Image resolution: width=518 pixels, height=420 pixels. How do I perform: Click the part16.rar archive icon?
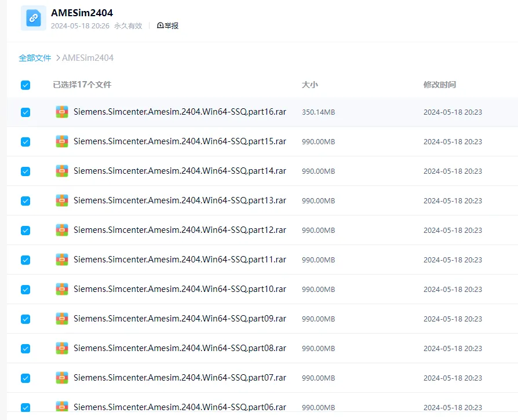(x=62, y=112)
